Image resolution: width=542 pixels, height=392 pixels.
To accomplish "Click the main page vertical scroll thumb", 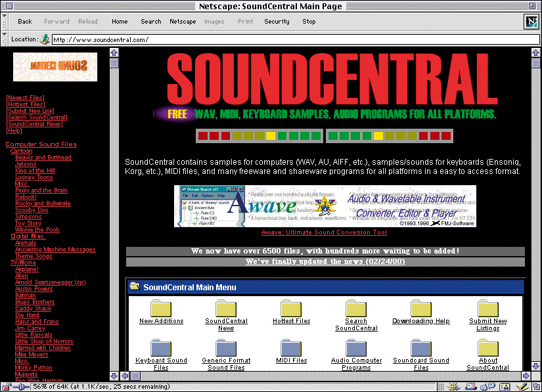I will click(536, 63).
